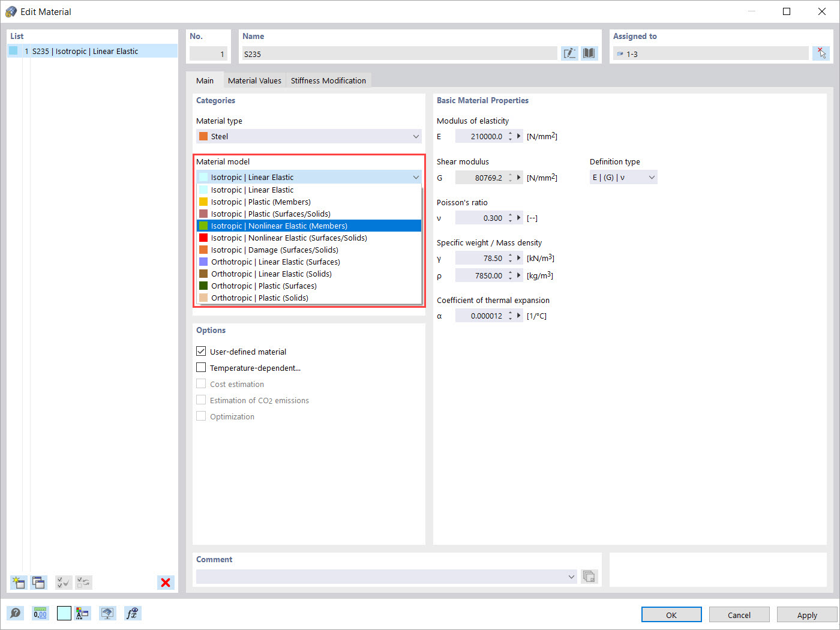This screenshot has height=630, width=840.
Task: Select Isotropic | Plastic (Members)
Action: tap(309, 202)
